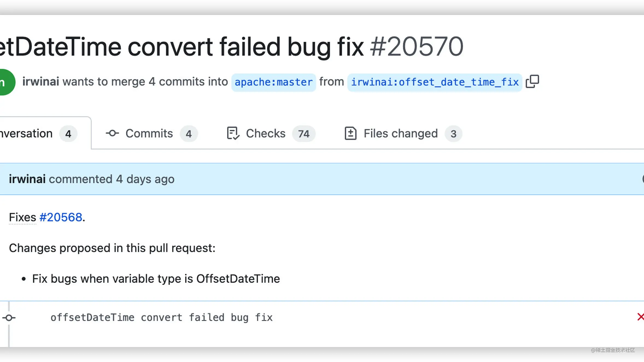Viewport: 644px width, 362px height.
Task: Open the irwinai:offset_date_time_fix branch link
Action: 435,82
